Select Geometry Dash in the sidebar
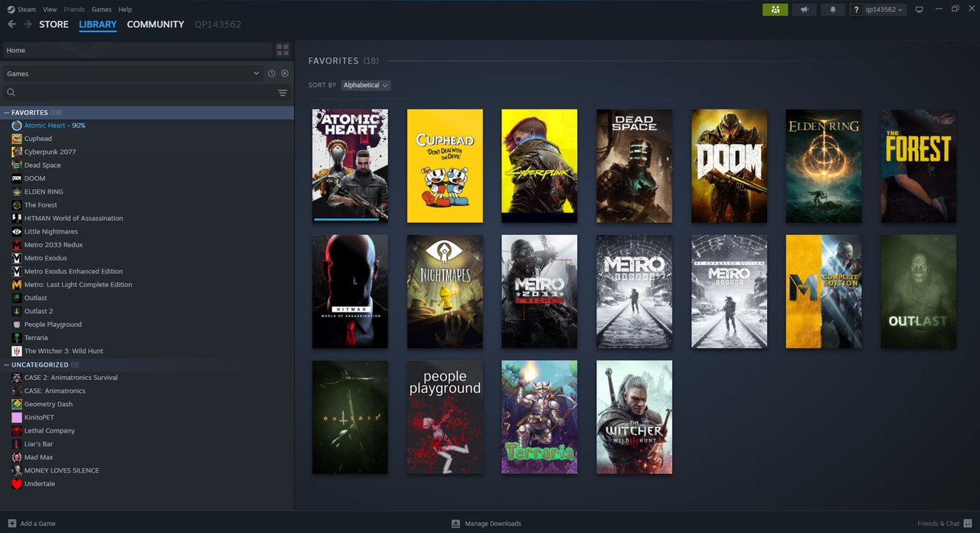 click(147, 404)
